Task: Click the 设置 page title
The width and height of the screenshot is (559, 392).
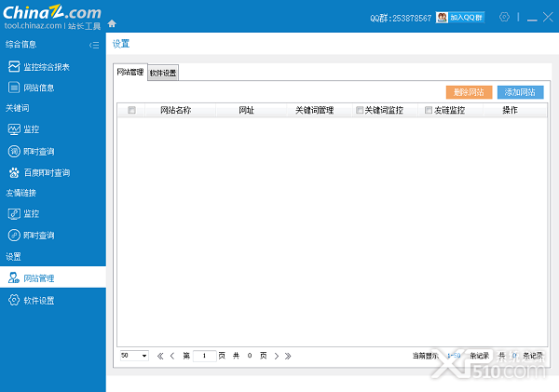Action: tap(121, 44)
